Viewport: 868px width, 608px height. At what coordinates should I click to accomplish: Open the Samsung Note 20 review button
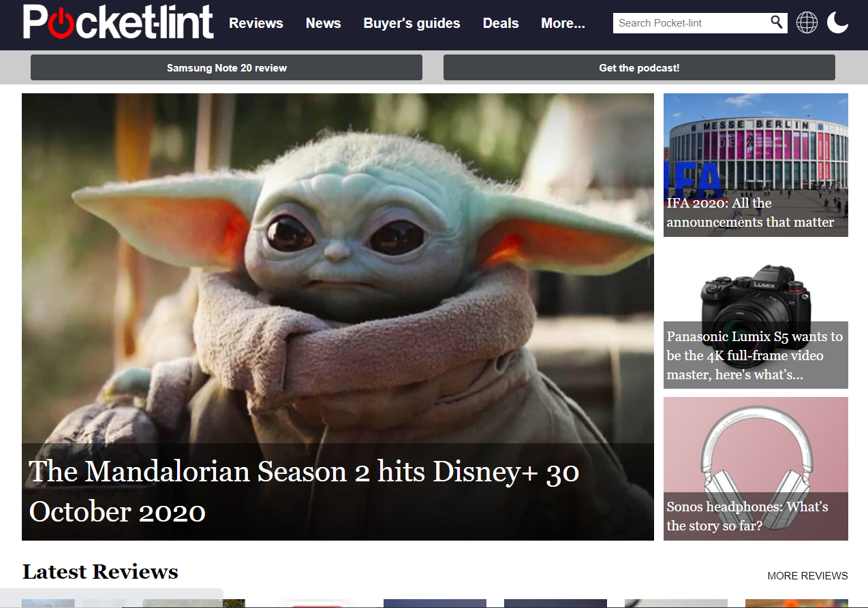coord(226,67)
